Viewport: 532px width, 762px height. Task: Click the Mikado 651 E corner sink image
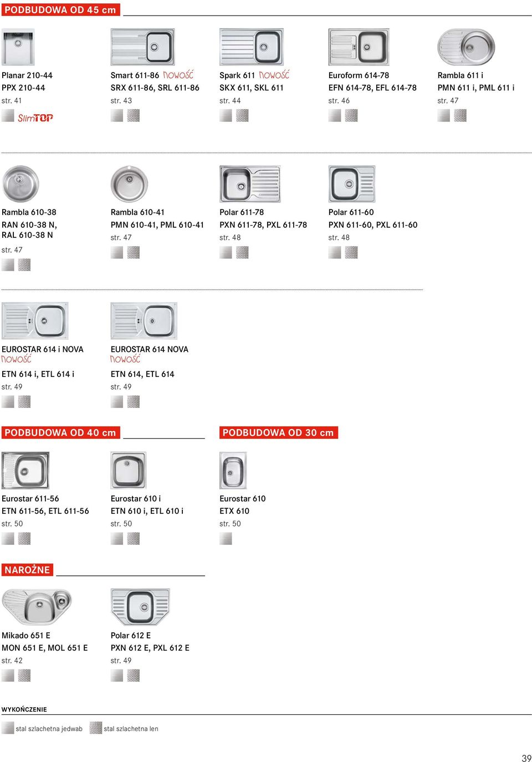point(37,607)
